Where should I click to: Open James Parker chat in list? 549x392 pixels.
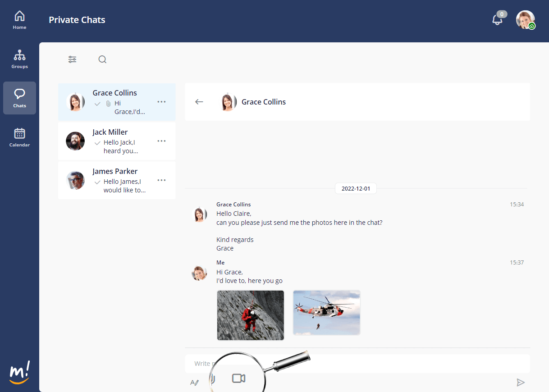pyautogui.click(x=117, y=181)
